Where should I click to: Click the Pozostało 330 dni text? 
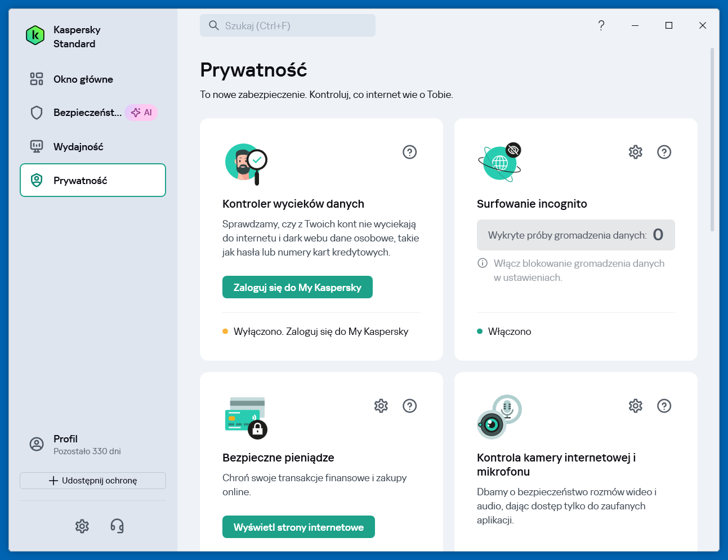click(x=87, y=451)
